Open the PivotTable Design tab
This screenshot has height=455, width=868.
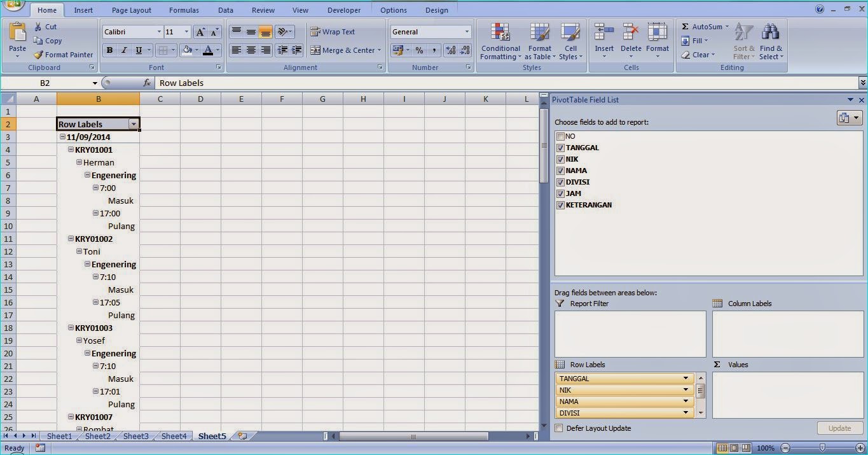[x=436, y=10]
